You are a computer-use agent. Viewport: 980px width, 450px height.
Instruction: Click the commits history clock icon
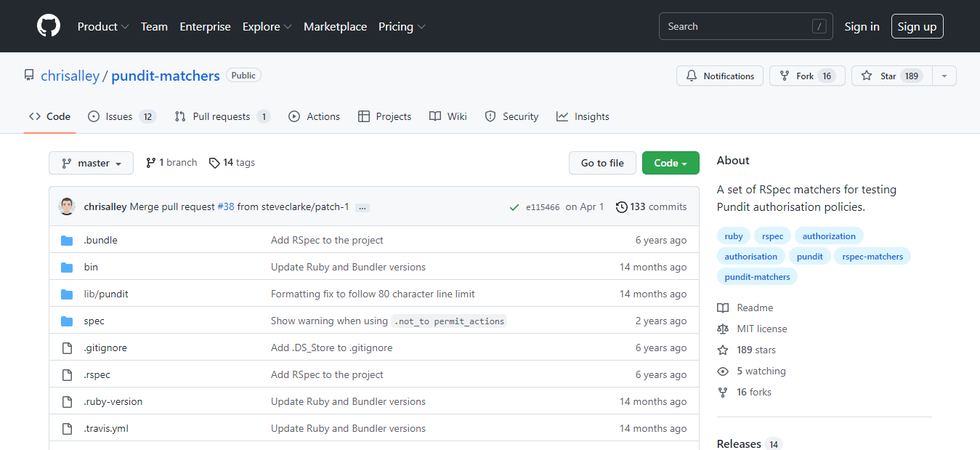(x=621, y=207)
